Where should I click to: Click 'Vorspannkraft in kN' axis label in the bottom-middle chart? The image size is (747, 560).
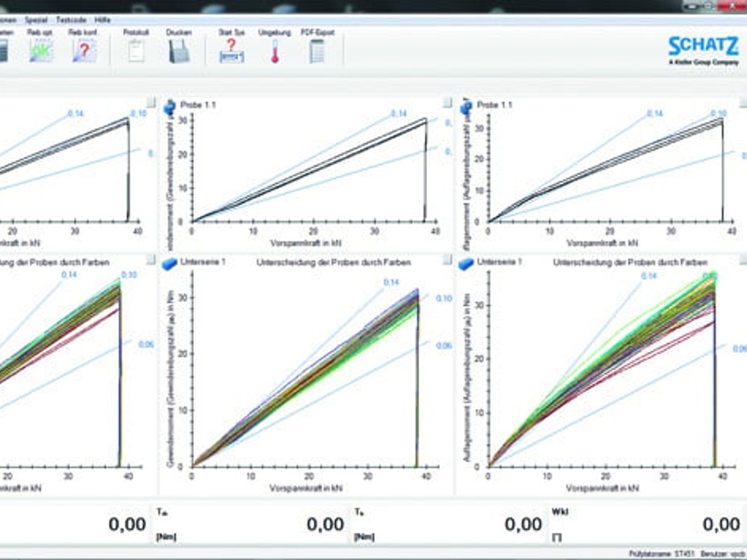306,488
